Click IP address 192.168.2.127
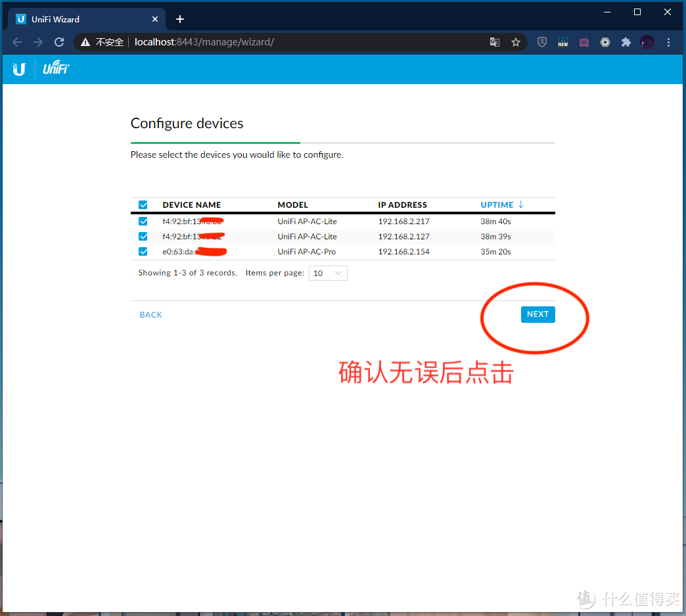This screenshot has height=616, width=686. (x=404, y=237)
